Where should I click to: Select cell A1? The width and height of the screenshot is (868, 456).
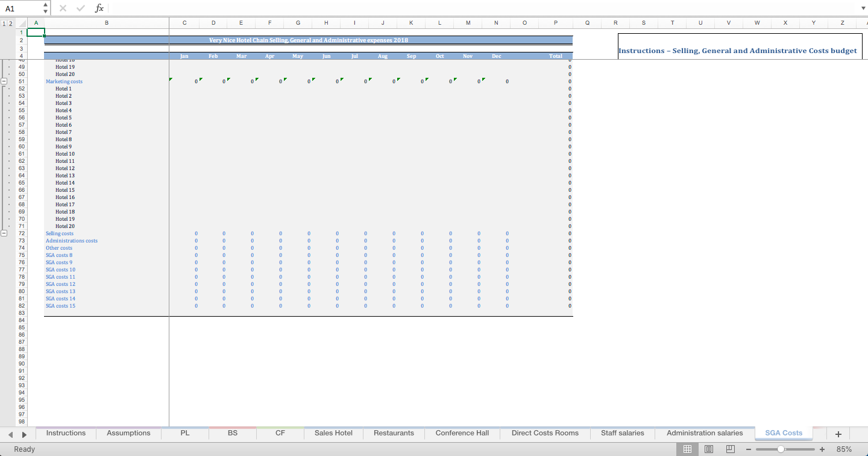36,33
